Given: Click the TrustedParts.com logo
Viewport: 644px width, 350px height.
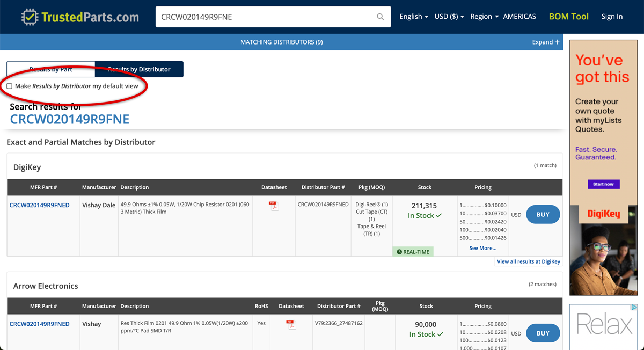Looking at the screenshot, I should coord(80,17).
